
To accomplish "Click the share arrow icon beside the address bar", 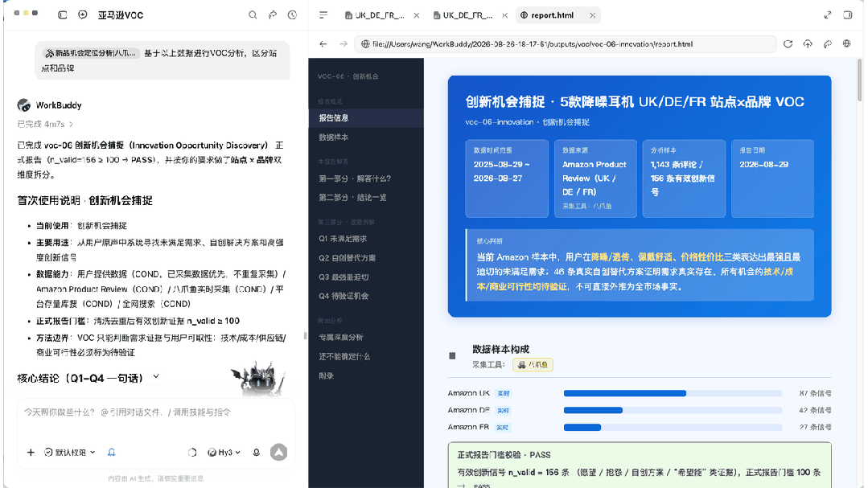I will pyautogui.click(x=828, y=43).
